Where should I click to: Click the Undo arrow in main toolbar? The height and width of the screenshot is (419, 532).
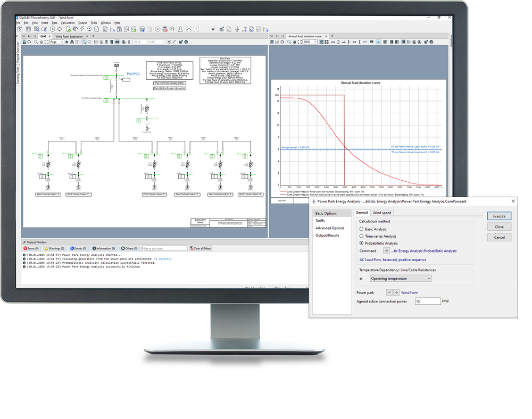tap(172, 29)
